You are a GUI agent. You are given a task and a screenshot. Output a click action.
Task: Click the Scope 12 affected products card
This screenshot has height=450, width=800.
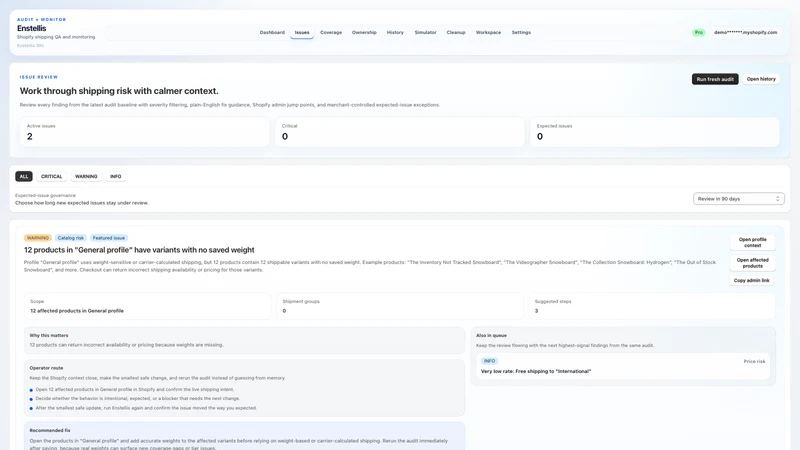[147, 306]
